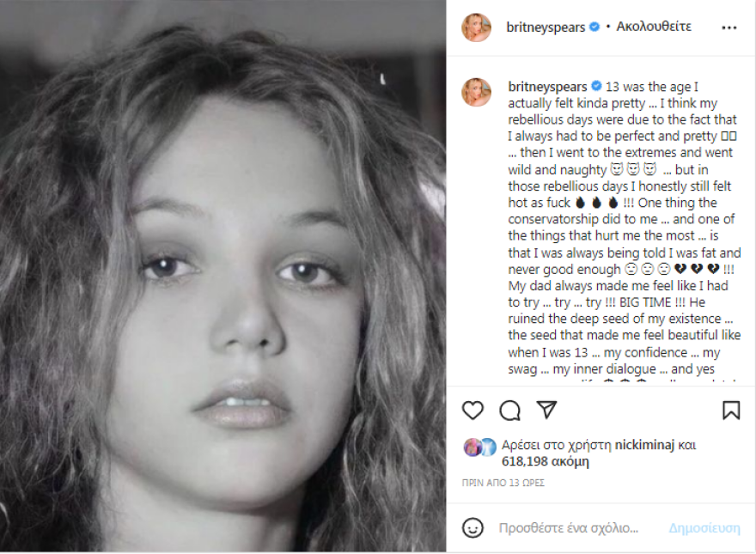The width and height of the screenshot is (756, 554).
Task: Open the emoji picker in the comment box
Action: tap(472, 527)
